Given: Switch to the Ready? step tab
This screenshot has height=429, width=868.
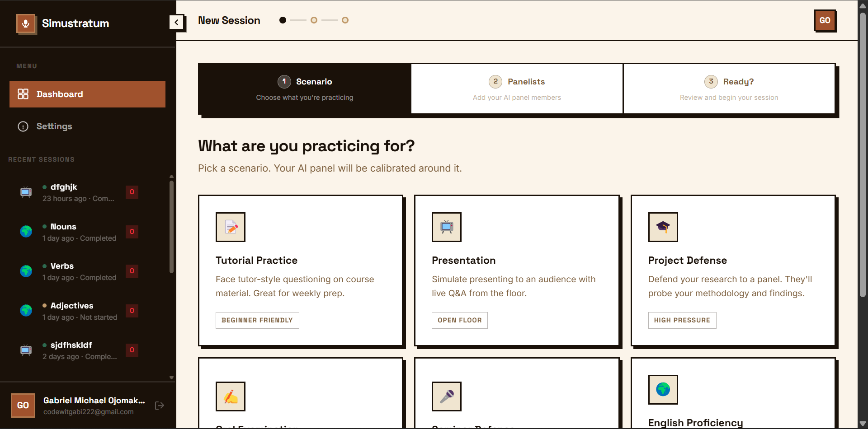Looking at the screenshot, I should click(x=729, y=89).
